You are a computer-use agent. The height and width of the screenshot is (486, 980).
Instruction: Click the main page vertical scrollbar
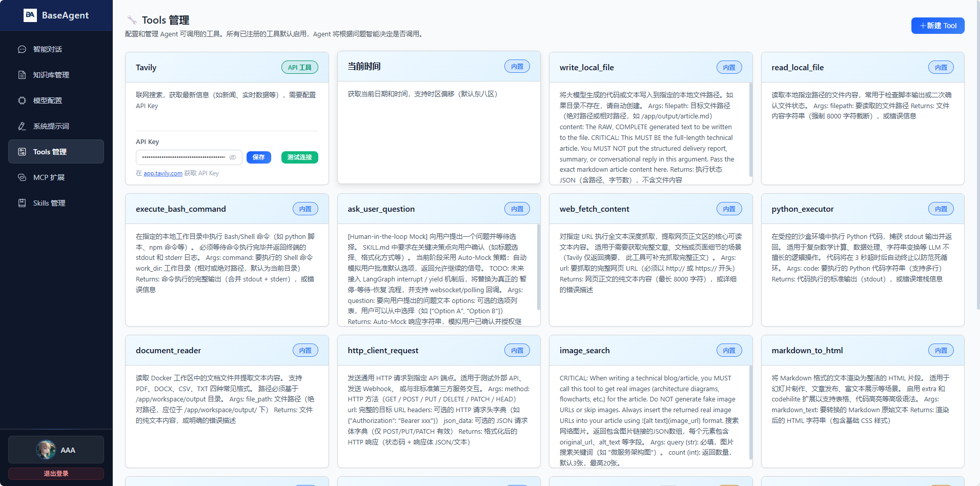pyautogui.click(x=977, y=154)
